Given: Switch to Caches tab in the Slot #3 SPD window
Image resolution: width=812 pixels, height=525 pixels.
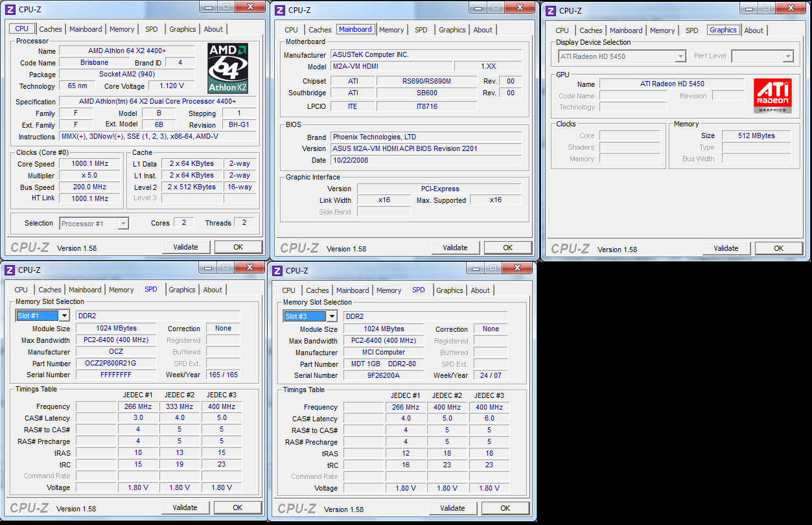Looking at the screenshot, I should click(x=318, y=290).
